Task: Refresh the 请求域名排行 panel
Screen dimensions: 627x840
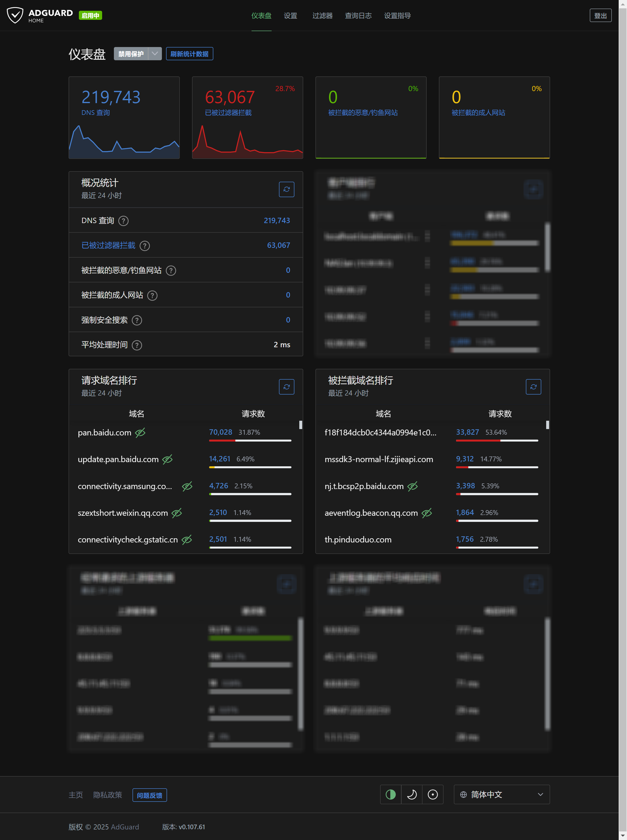Action: 287,387
